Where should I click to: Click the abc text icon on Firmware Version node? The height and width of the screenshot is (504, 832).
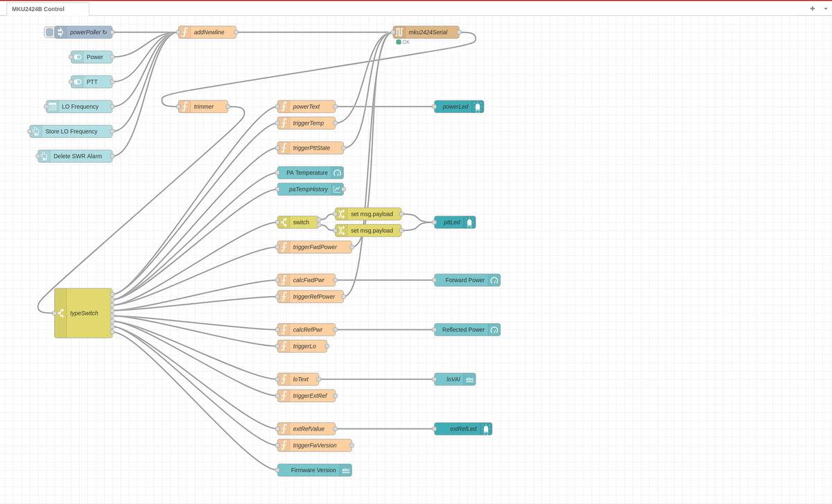[346, 470]
